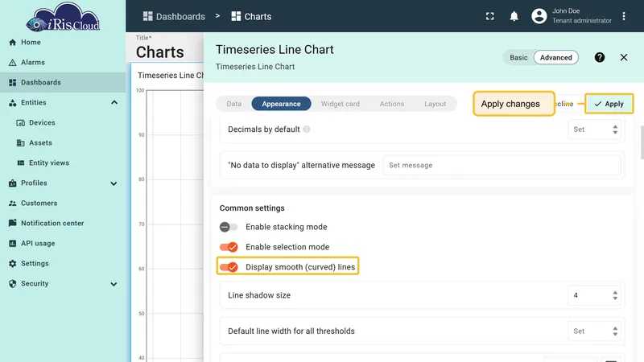Expand the Security menu
Screen dimensions: 644x362
pos(114,284)
